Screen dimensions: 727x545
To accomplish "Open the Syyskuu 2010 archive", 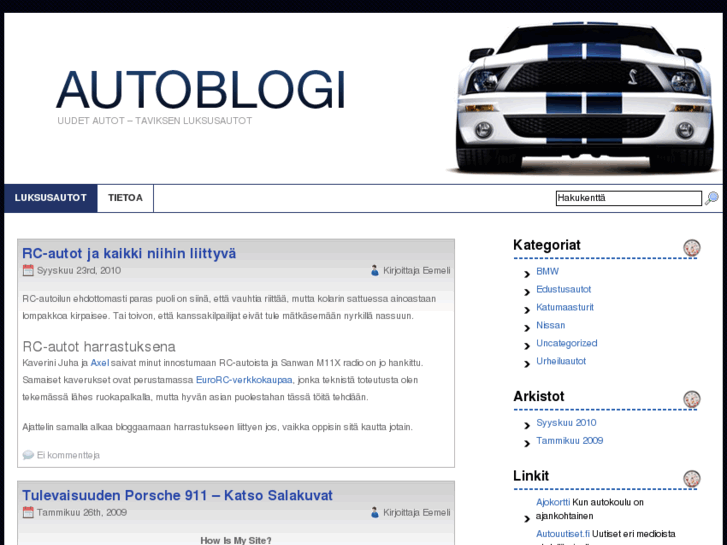I will pos(566,423).
